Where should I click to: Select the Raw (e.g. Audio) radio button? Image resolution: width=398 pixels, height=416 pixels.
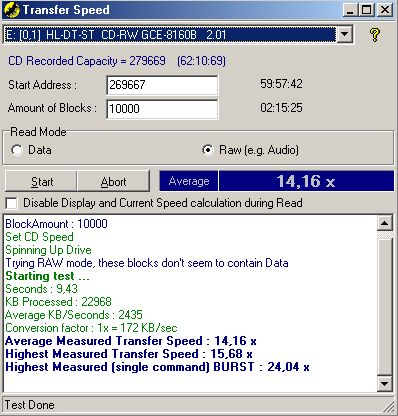tap(208, 150)
